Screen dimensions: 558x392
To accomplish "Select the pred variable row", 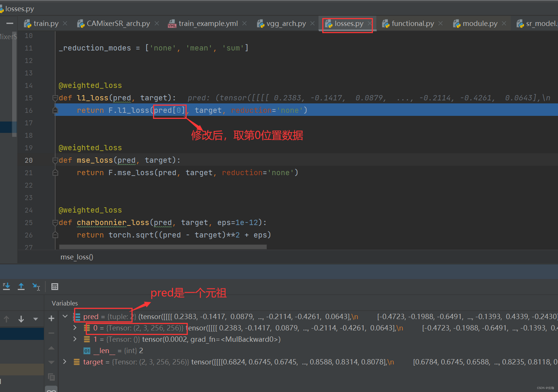I will pos(308,316).
